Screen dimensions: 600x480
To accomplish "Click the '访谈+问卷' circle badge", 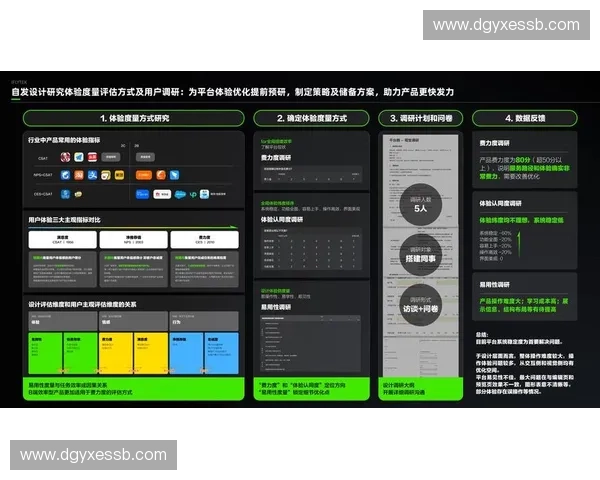I will [x=420, y=306].
